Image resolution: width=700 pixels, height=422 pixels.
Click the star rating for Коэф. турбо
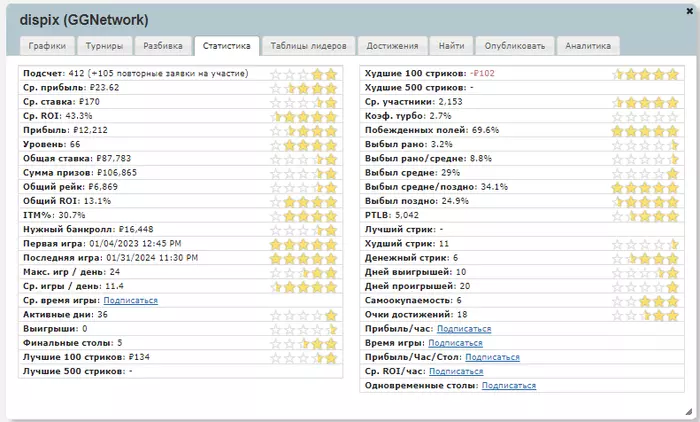[645, 117]
